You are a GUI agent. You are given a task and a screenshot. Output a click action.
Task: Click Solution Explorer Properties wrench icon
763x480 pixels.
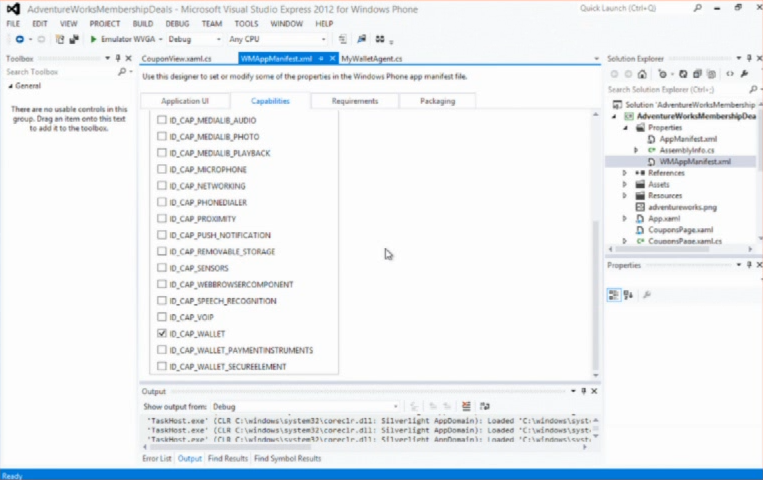pos(745,74)
